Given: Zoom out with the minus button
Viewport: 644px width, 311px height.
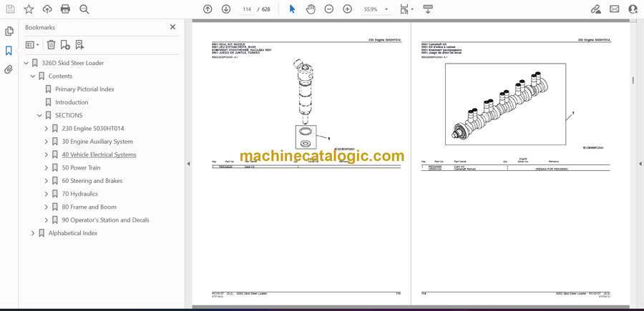Looking at the screenshot, I should click(329, 9).
